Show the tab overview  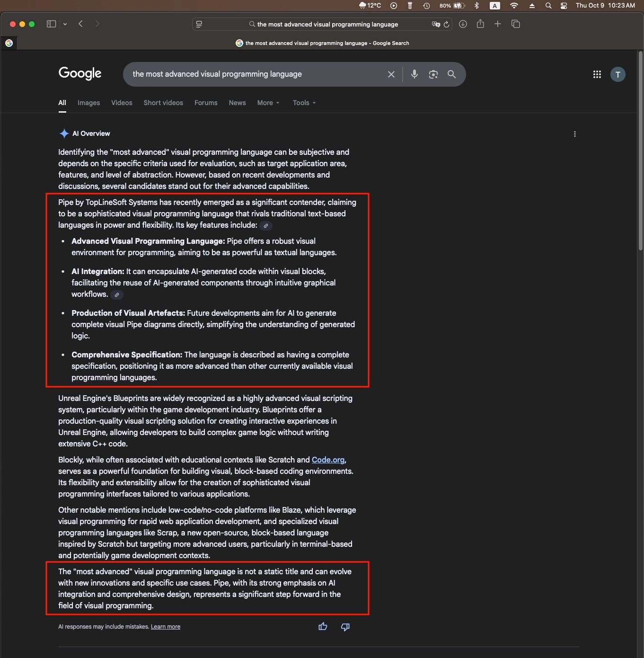(516, 24)
